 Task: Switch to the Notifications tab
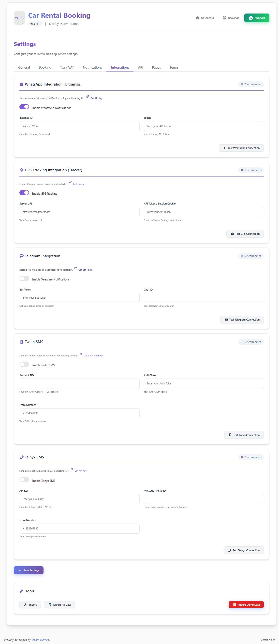(x=92, y=68)
